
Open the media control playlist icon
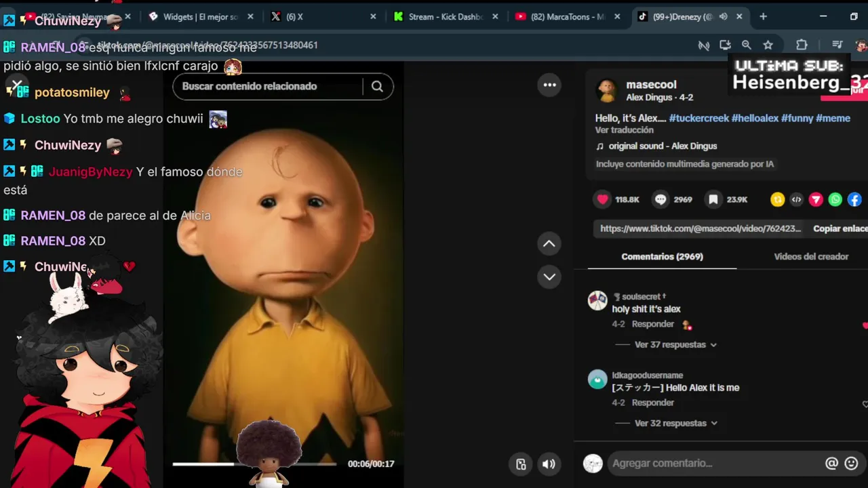pos(837,45)
